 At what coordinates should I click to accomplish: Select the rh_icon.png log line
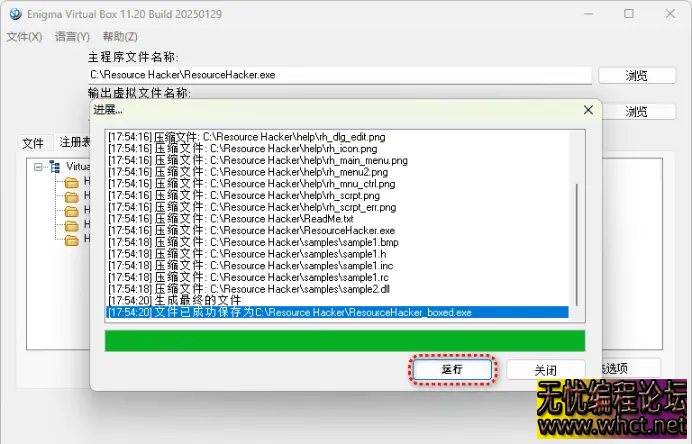pos(338,149)
